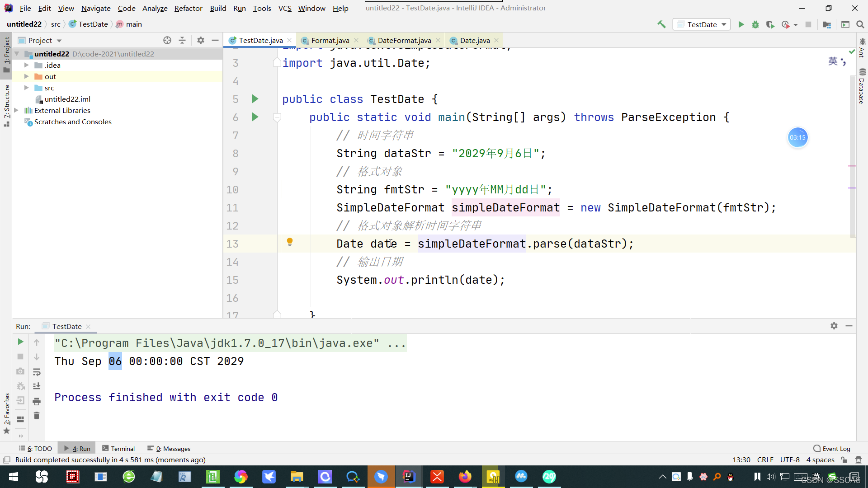
Task: Click the locate/scroll from source target icon
Action: coord(167,40)
